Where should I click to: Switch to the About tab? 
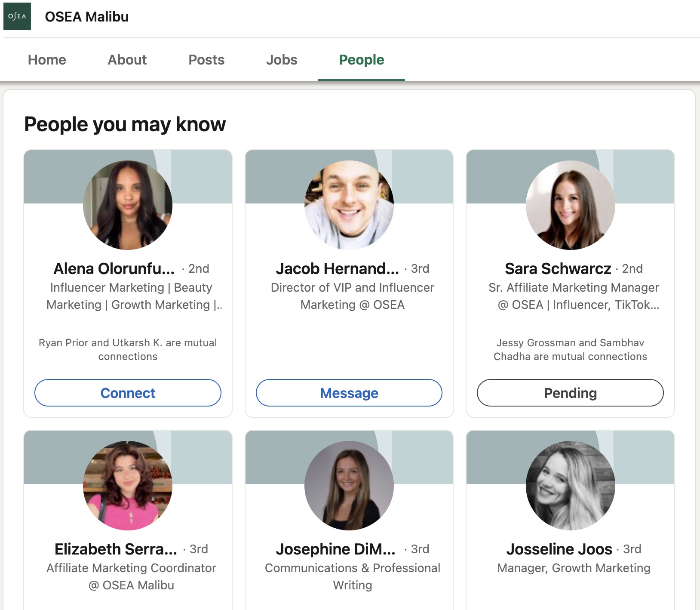click(x=127, y=60)
